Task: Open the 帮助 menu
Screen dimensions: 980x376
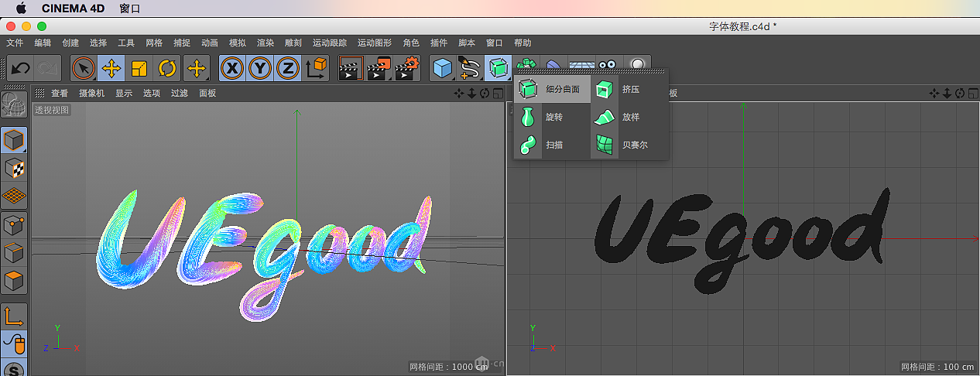Action: tap(523, 43)
